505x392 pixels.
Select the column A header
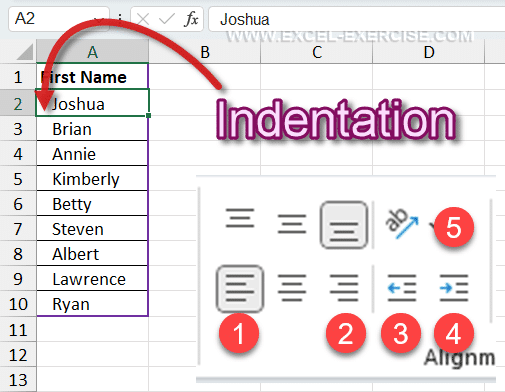click(x=92, y=52)
